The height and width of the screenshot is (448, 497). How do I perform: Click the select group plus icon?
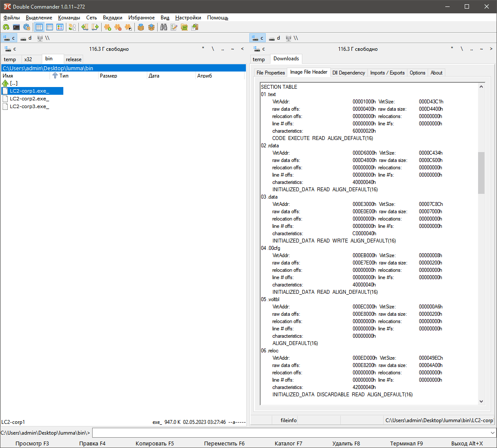tap(107, 27)
